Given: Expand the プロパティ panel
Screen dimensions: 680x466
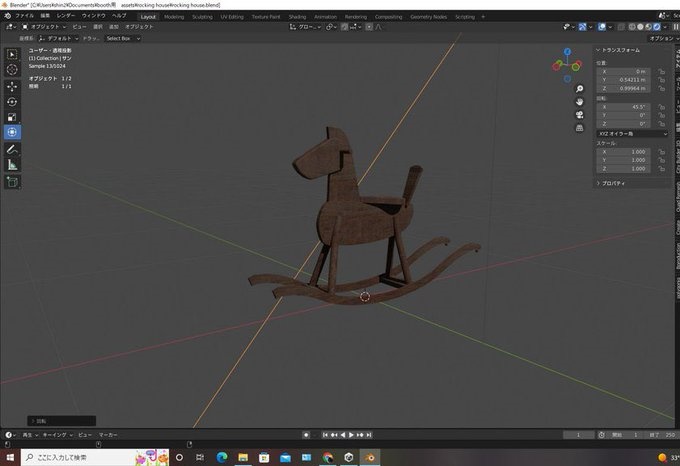Looking at the screenshot, I should point(611,183).
